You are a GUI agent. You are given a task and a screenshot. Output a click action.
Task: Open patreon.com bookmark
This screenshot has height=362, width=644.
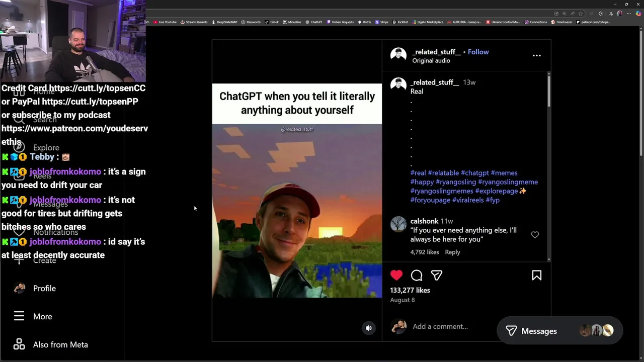593,22
